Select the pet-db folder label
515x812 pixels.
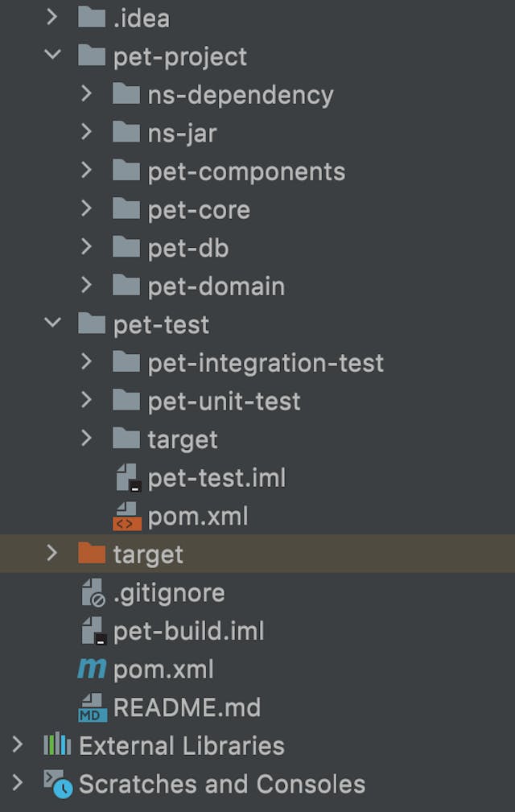tap(187, 248)
